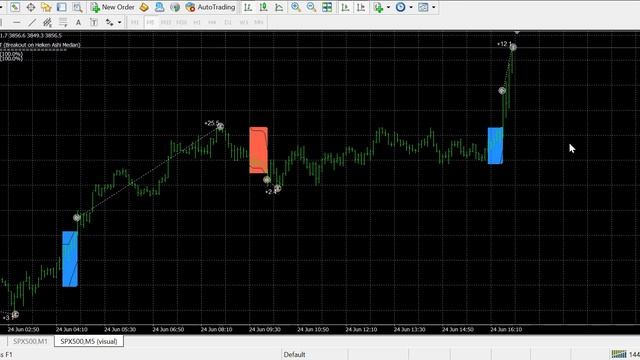
Task: Toggle chart shift icon
Action: point(361,7)
